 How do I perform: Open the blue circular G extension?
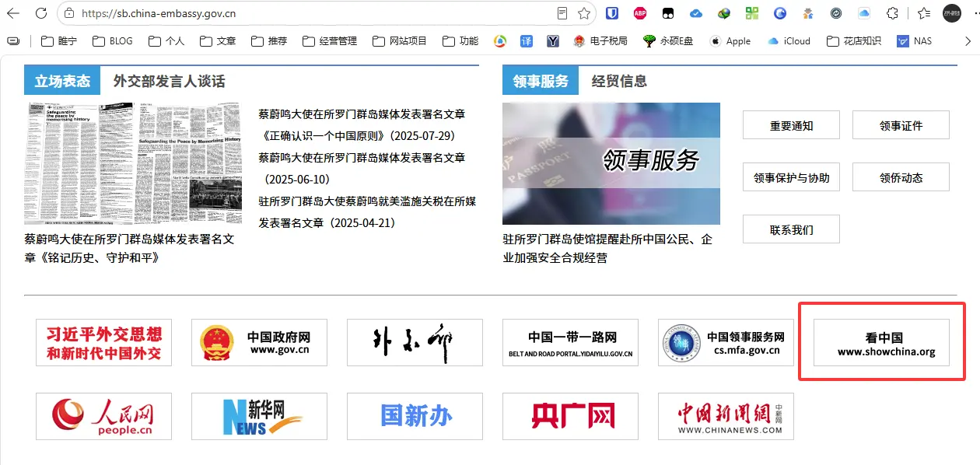(780, 13)
